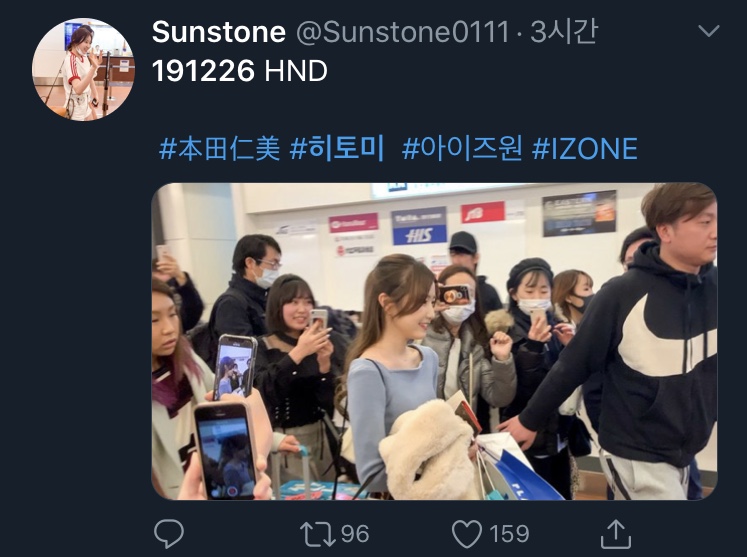Click blue HIS sign in the photo
Screen dimensions: 747x557
(x=419, y=226)
